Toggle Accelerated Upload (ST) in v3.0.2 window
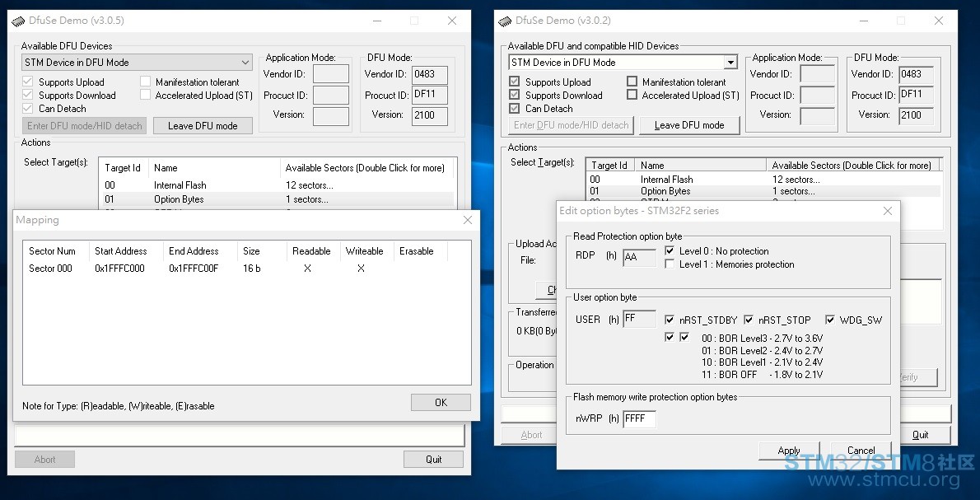980x500 pixels. coord(632,95)
